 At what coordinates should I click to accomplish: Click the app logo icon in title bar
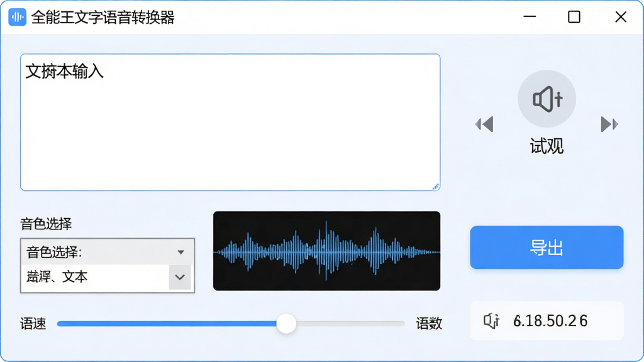coord(17,17)
